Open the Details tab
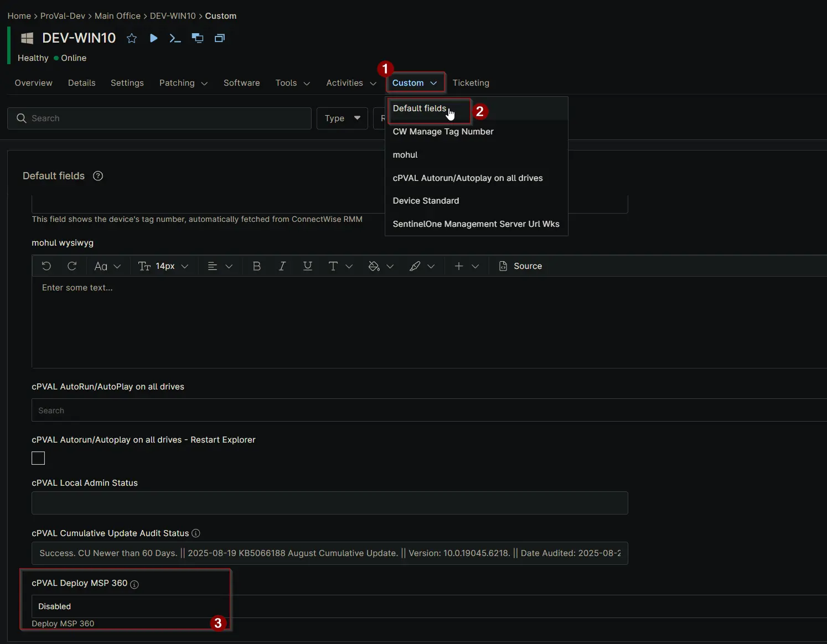 tap(82, 83)
